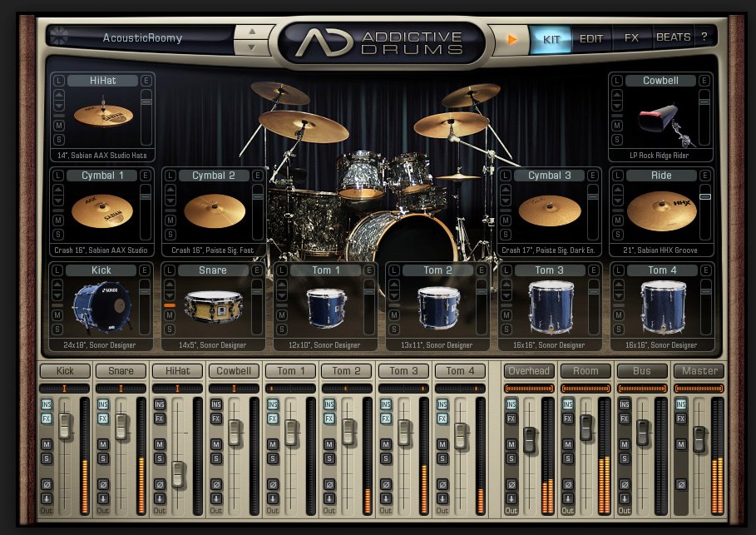The image size is (756, 535).
Task: Select the Kick mixer channel label
Action: [65, 371]
